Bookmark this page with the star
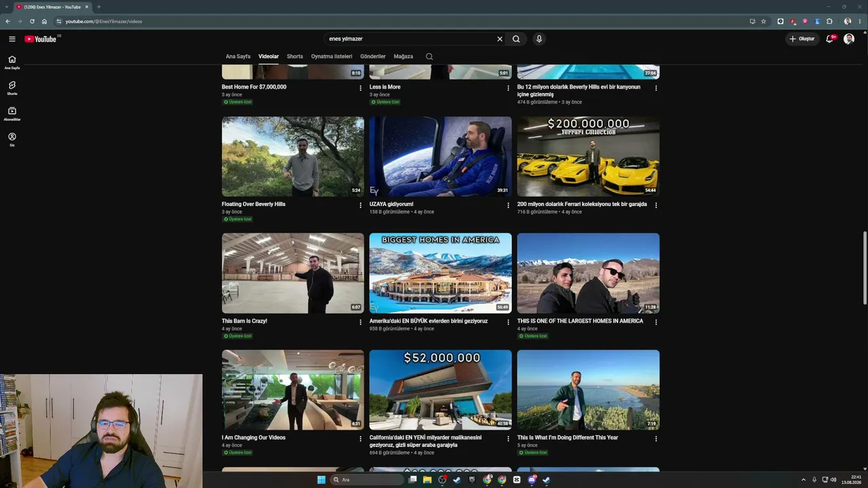 (x=764, y=21)
